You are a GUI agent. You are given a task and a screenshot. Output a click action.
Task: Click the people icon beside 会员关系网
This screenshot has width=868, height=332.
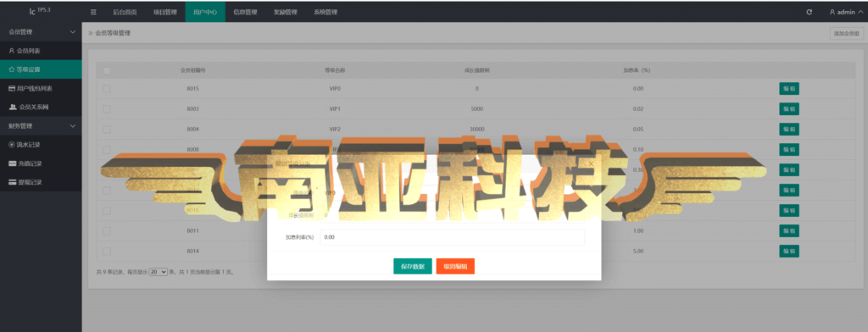tap(13, 108)
